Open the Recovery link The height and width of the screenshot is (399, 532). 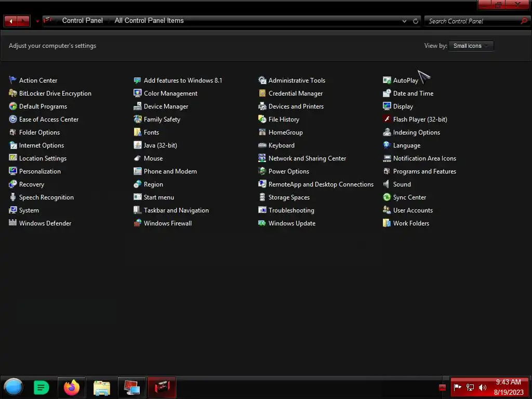[32, 184]
